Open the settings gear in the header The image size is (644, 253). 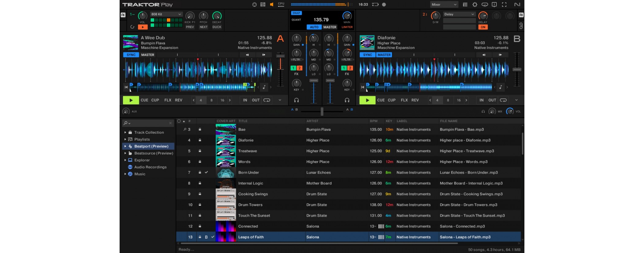click(475, 5)
